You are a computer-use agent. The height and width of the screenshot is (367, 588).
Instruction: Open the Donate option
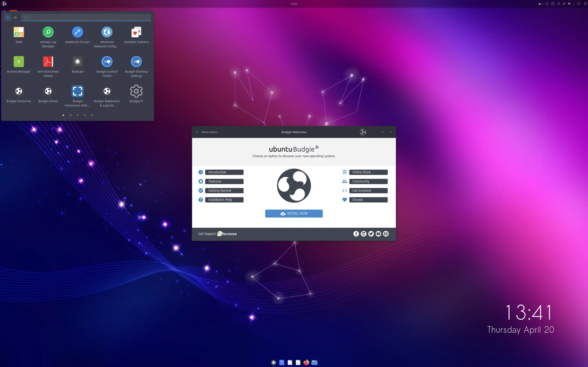coord(368,200)
